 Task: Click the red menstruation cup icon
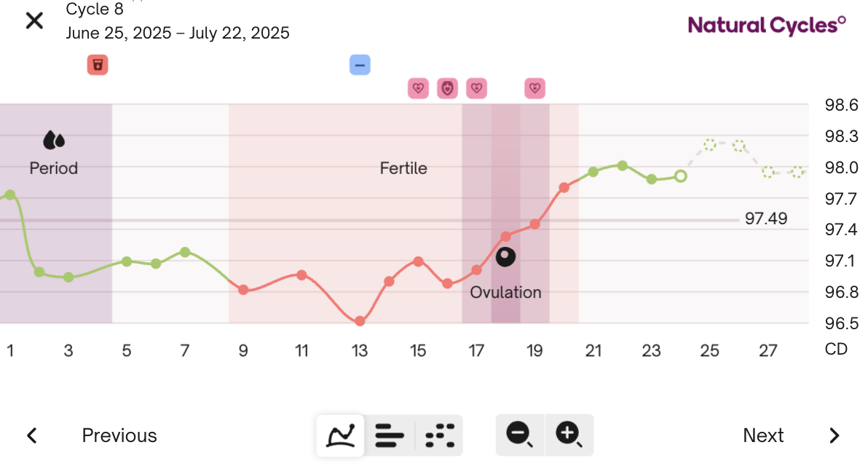tap(97, 65)
